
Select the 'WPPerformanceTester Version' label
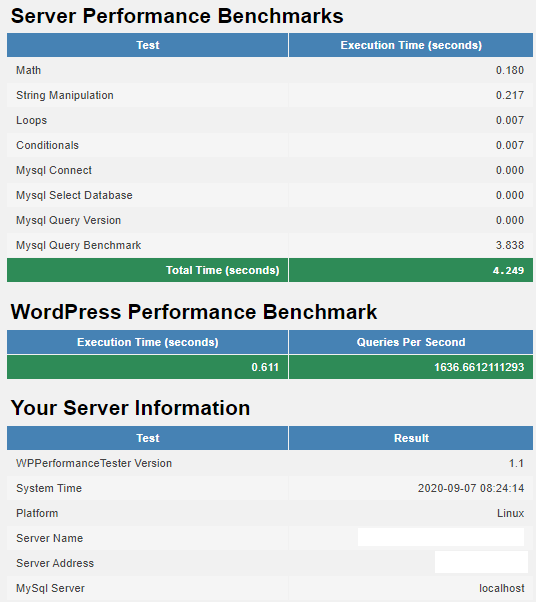[x=94, y=463]
